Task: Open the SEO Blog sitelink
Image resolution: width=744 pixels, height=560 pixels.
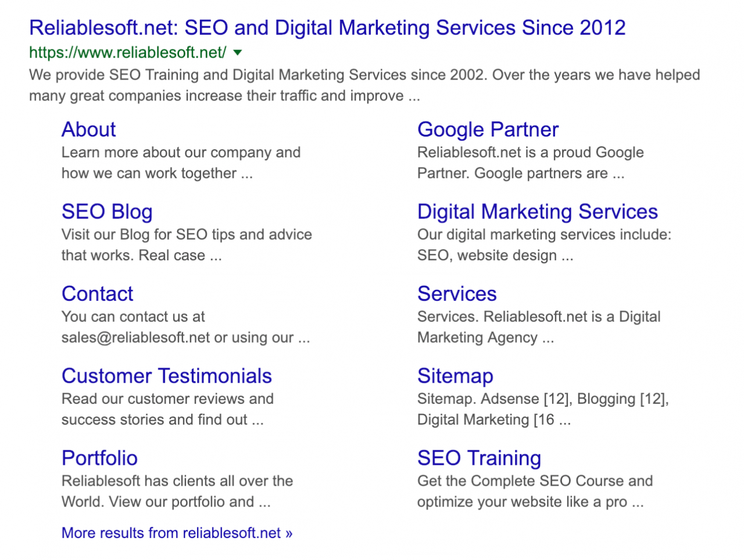Action: [x=107, y=212]
